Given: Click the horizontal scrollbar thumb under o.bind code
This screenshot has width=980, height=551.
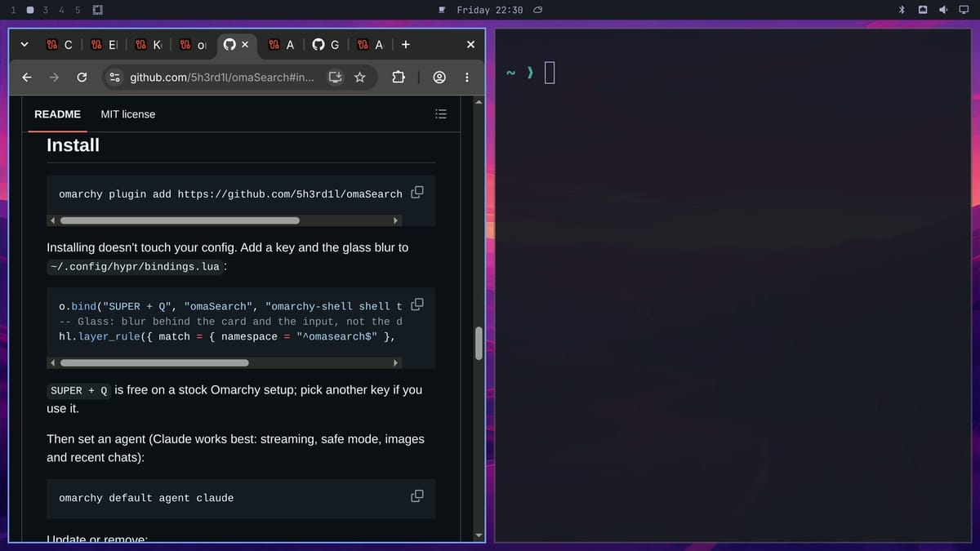Looking at the screenshot, I should pos(154,362).
